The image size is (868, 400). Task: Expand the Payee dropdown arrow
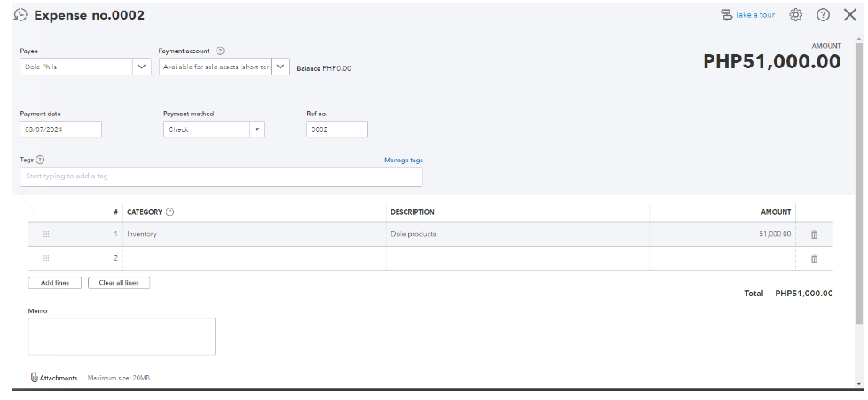click(x=142, y=67)
